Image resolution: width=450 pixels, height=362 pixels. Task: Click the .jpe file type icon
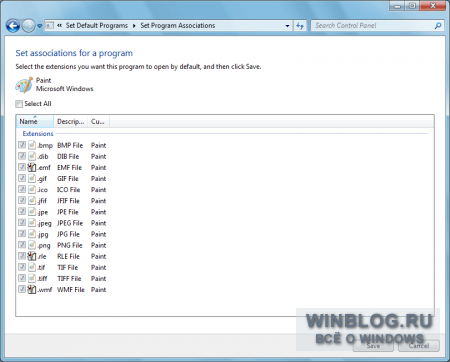32,212
